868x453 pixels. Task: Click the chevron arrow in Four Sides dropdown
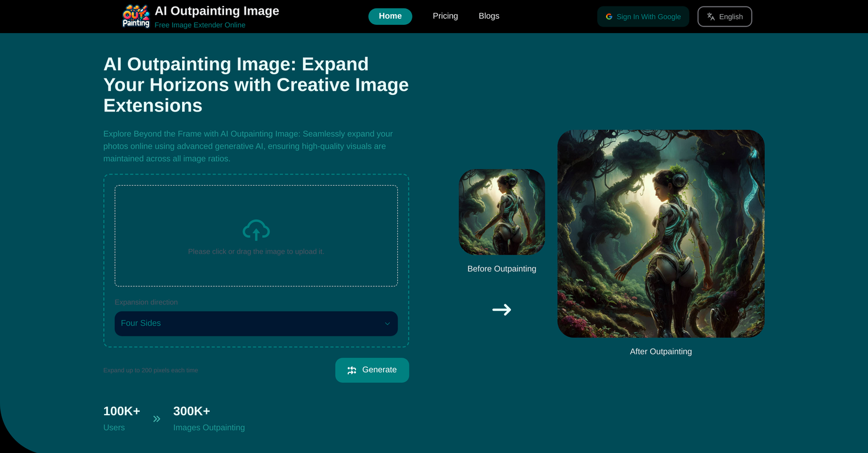(x=387, y=324)
